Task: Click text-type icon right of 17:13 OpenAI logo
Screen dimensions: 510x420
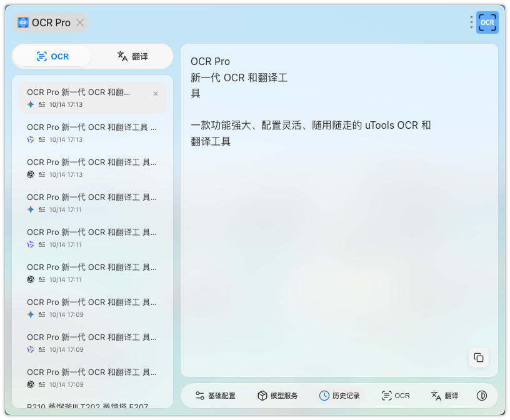Action: [x=42, y=174]
